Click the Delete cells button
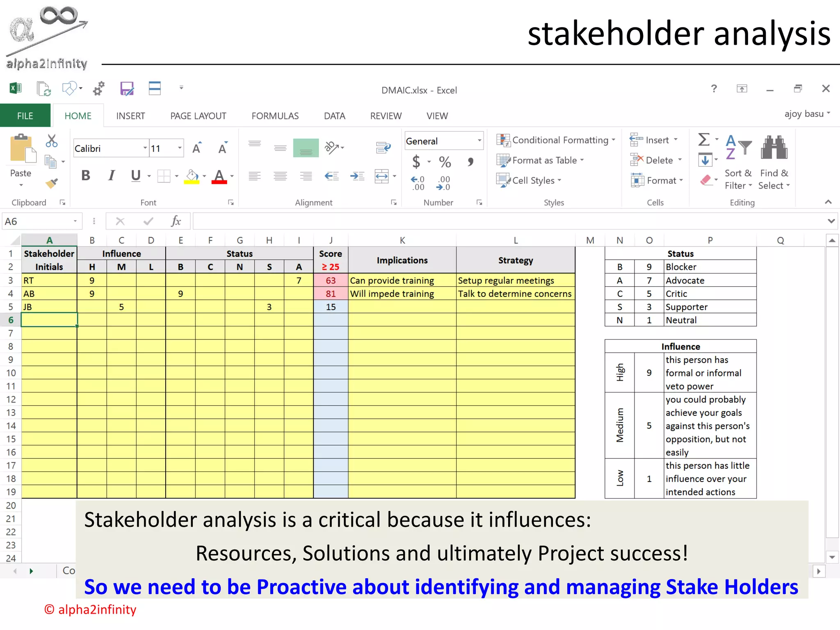 [x=655, y=160]
